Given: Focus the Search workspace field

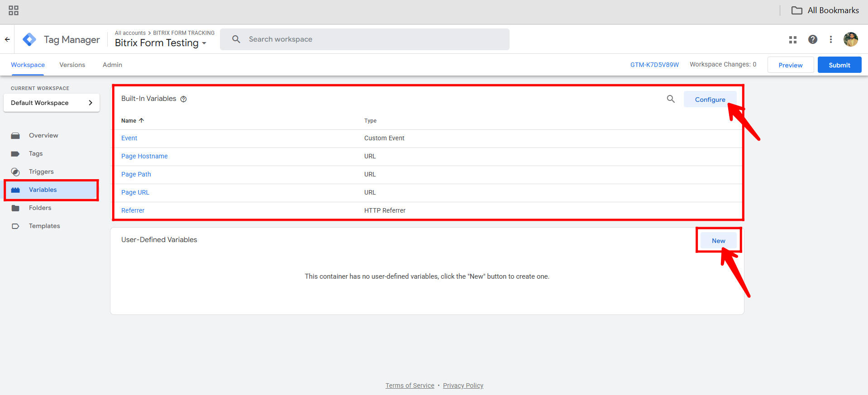Looking at the screenshot, I should coord(365,39).
